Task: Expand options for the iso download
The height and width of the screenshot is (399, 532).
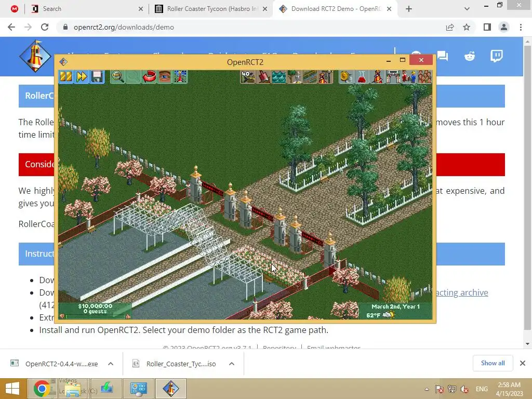Action: 232,364
